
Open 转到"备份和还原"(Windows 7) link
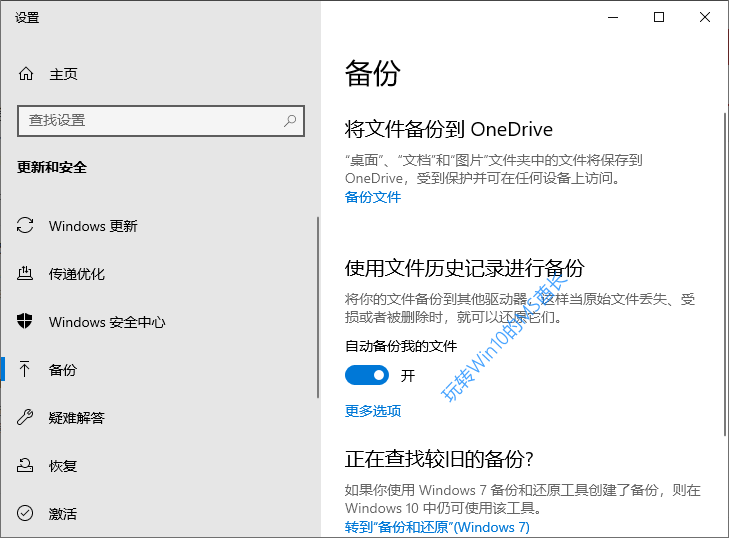click(x=437, y=527)
